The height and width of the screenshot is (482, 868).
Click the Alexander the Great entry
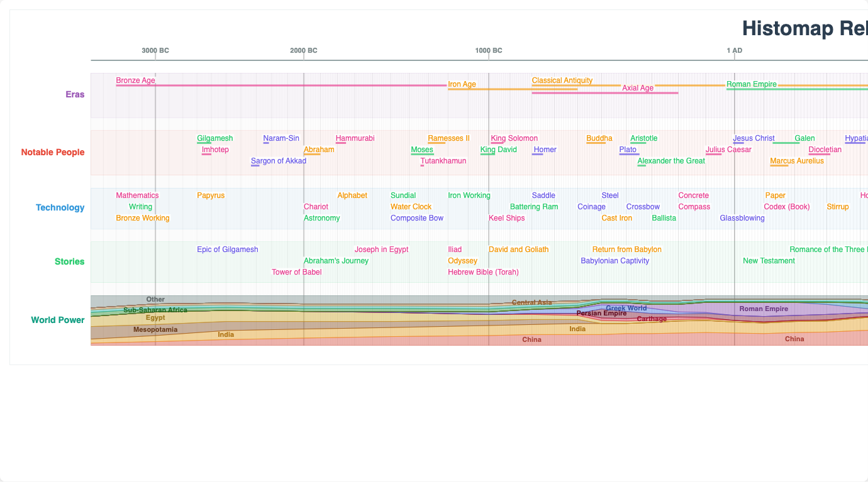click(671, 160)
